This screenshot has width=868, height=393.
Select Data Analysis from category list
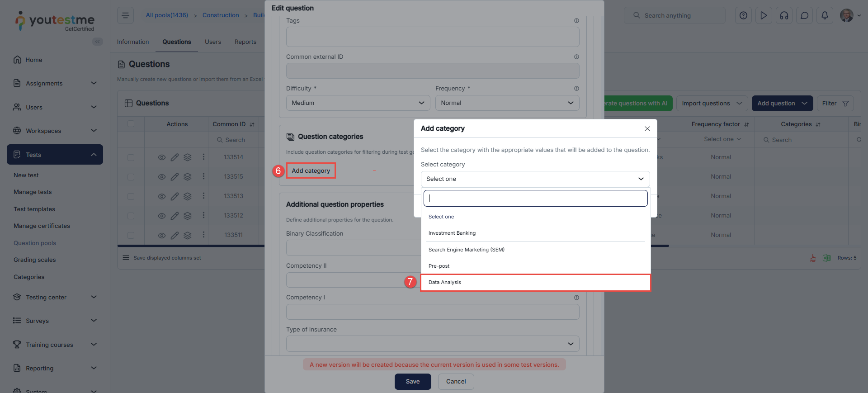(535, 282)
